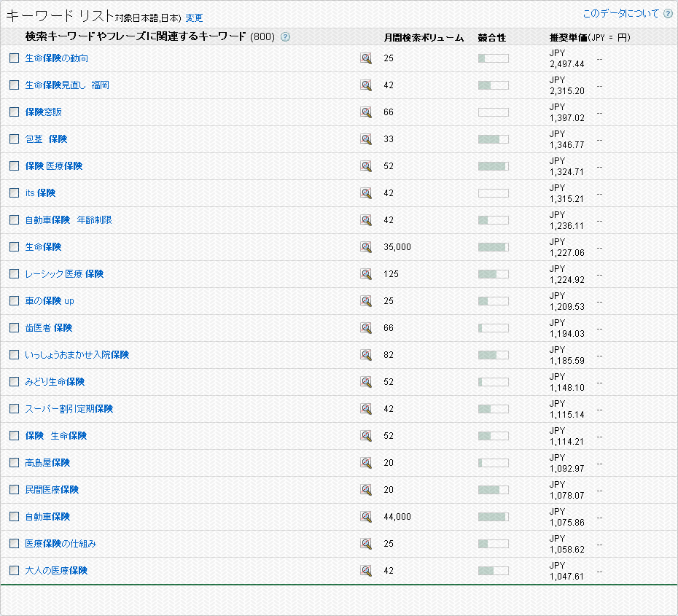Click the magnifier icon for 生命保険の動向
The width and height of the screenshot is (678, 616).
(x=366, y=58)
